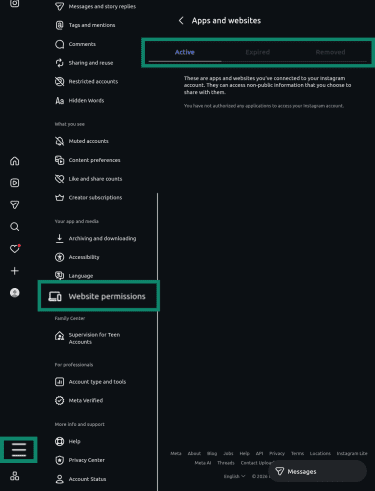The width and height of the screenshot is (375, 491).
Task: Click the API footer link
Action: point(259,453)
